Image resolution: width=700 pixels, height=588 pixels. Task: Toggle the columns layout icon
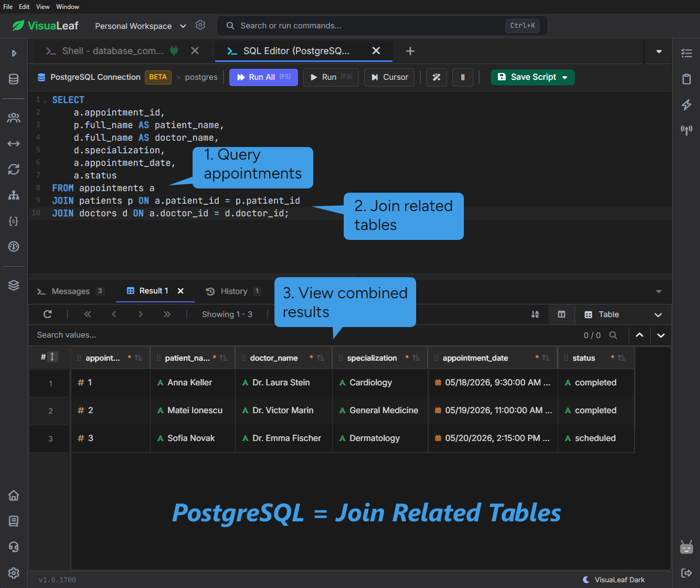[561, 314]
